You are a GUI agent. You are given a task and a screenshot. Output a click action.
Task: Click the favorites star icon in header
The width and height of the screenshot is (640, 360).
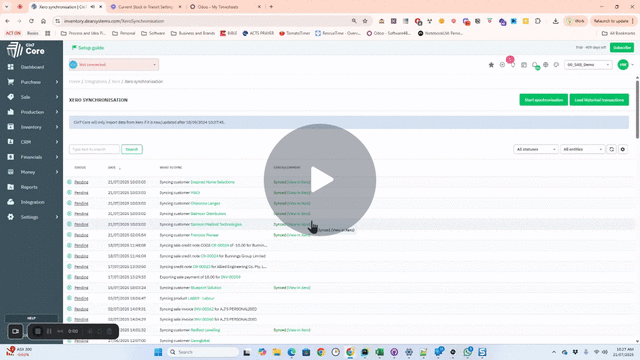[x=491, y=64]
